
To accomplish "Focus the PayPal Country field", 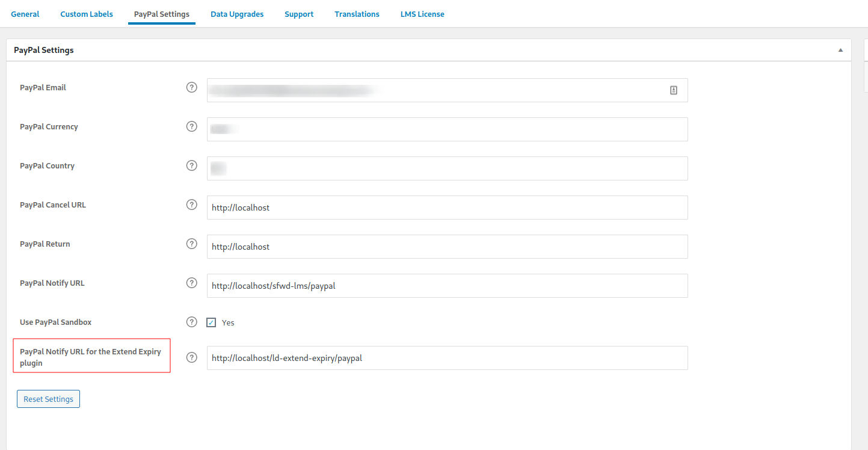I will pos(447,168).
